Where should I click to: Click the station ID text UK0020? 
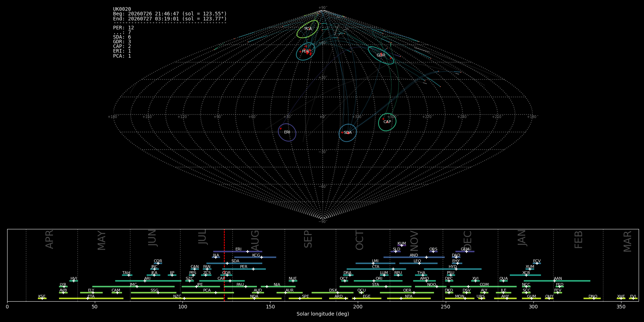[122, 9]
